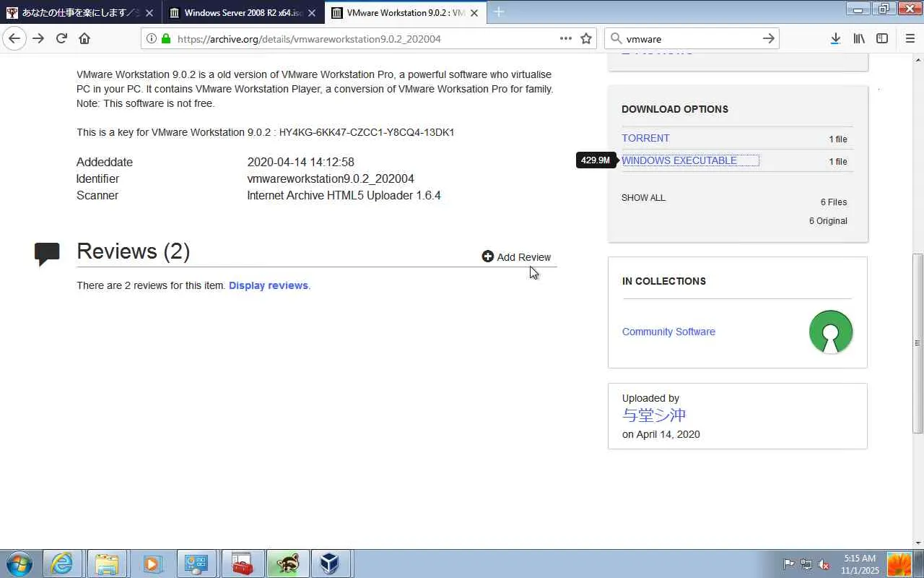
Task: Select the Scanner value Internet Archive HTML5 Uploader
Action: pos(344,195)
